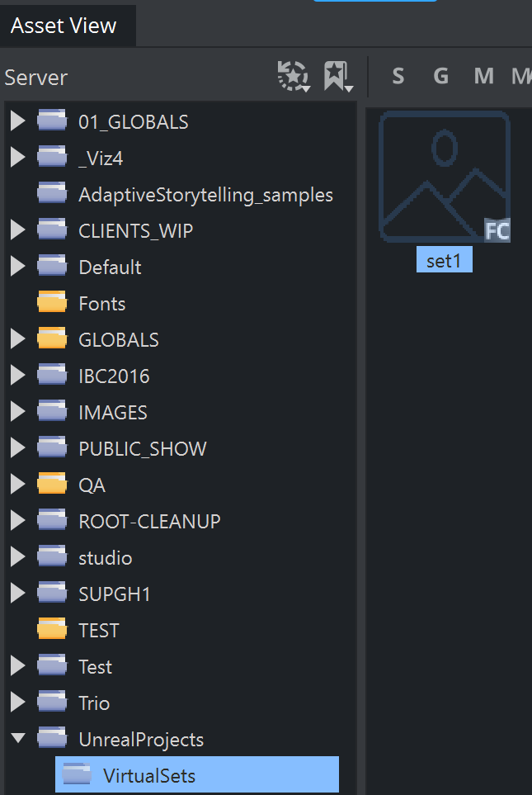Image resolution: width=532 pixels, height=795 pixels.
Task: Expand the Trio folder arrow
Action: point(17,703)
